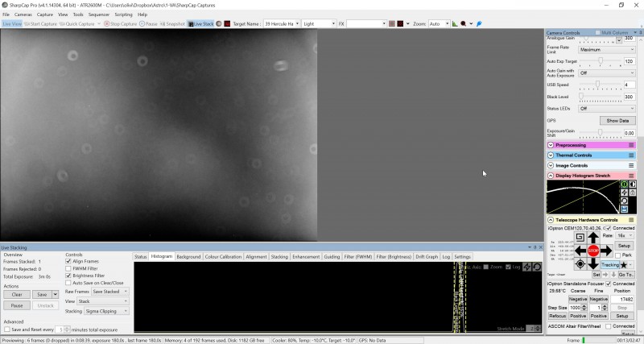Open the mount Rate 16x dropdown
The image size is (644, 344).
pyautogui.click(x=625, y=235)
